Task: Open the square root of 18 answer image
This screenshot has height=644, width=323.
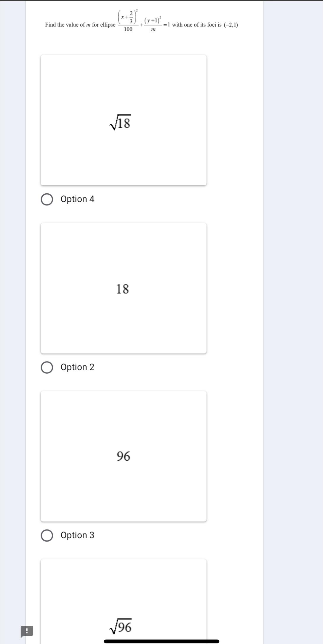Action: tap(124, 120)
